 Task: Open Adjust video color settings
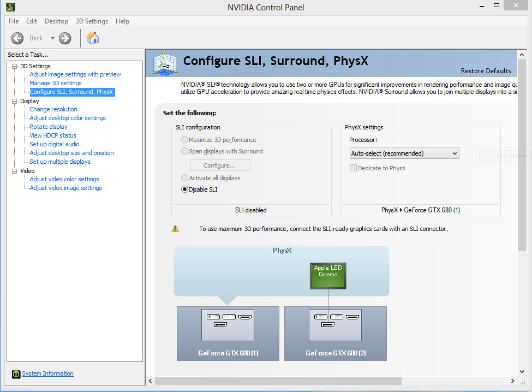[64, 179]
